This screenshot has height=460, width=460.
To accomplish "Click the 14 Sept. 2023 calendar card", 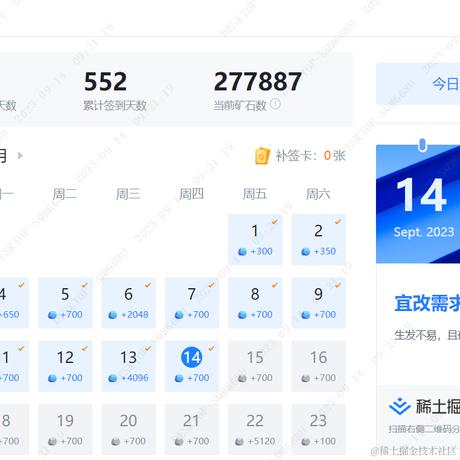I will 418,204.
